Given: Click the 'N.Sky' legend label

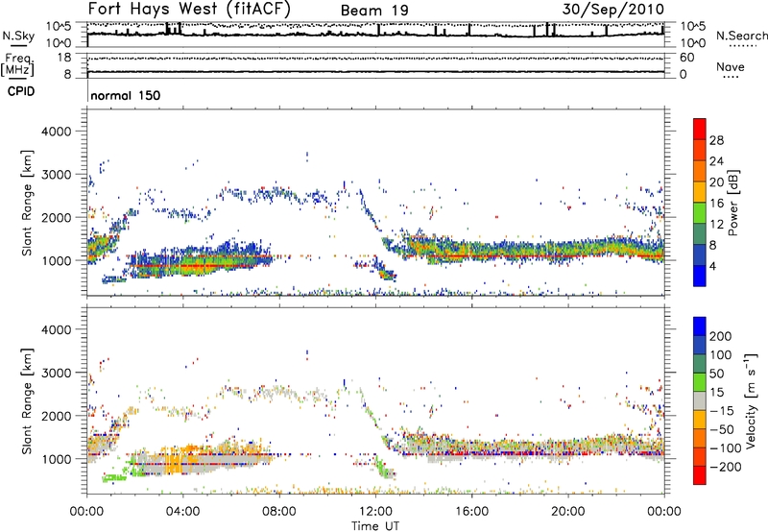Looking at the screenshot, I should (x=18, y=36).
